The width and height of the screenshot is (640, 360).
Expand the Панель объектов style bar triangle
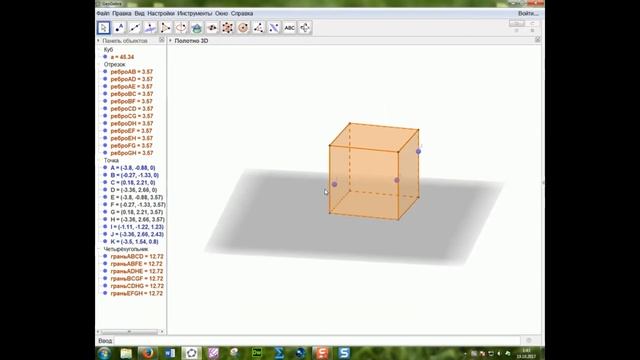[x=98, y=41]
